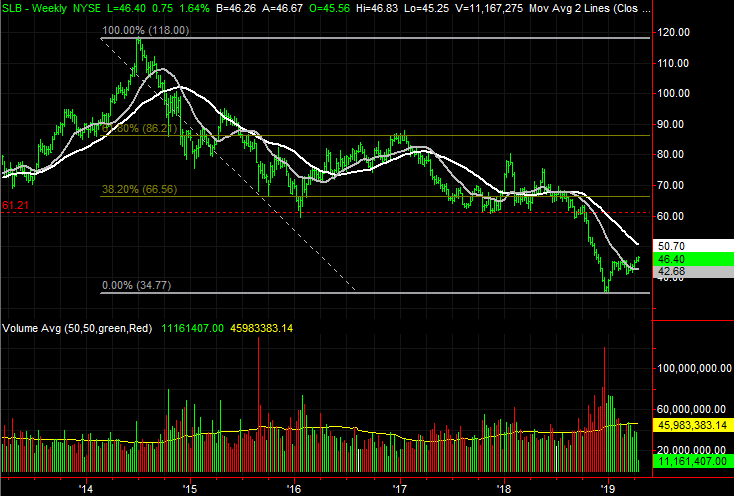
Task: Click the 100.00 price axis label
Action: (x=673, y=93)
